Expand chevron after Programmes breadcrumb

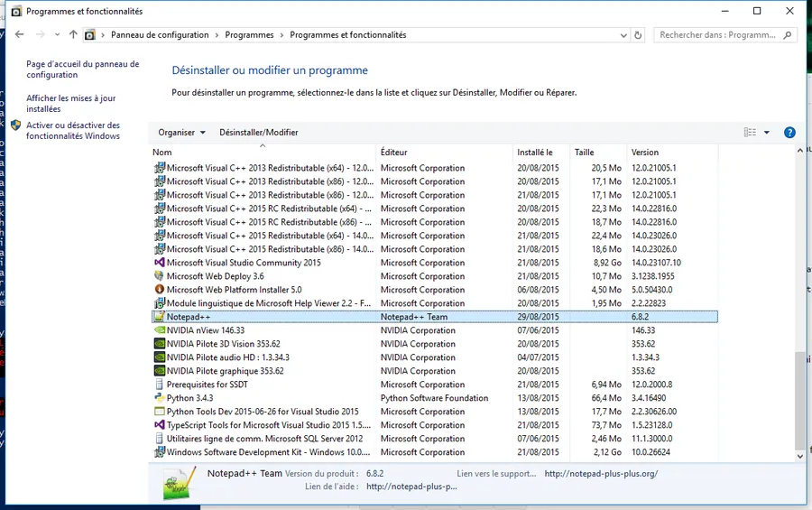[281, 34]
